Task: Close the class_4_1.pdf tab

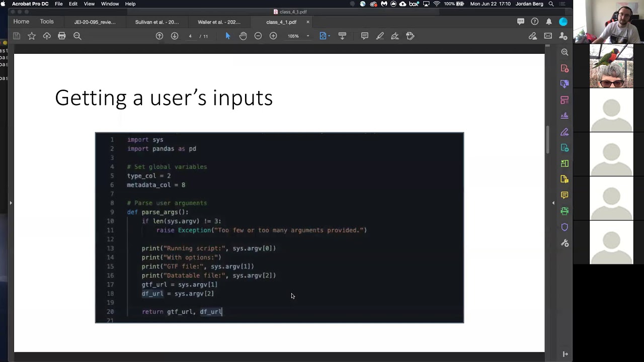Action: click(x=308, y=22)
